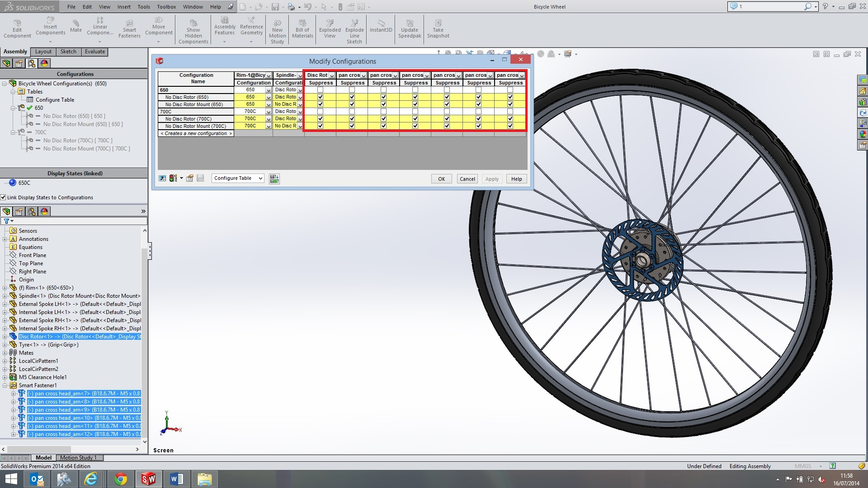The height and width of the screenshot is (488, 868).
Task: Switch to the Evaluate tab
Action: pos(94,52)
